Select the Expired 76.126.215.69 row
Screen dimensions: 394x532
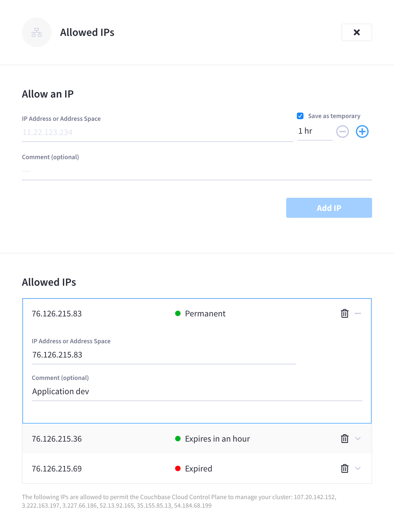[109, 468]
